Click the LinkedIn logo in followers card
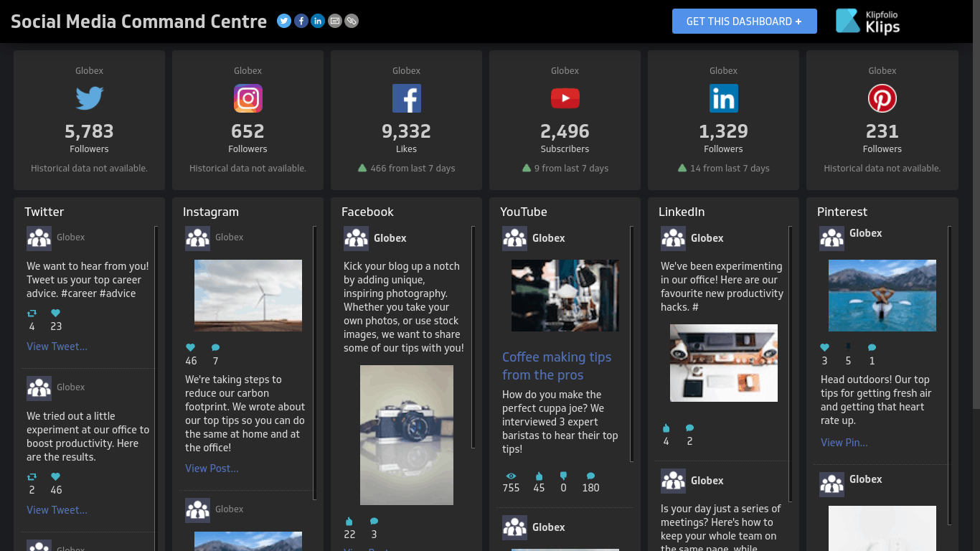 pos(724,98)
